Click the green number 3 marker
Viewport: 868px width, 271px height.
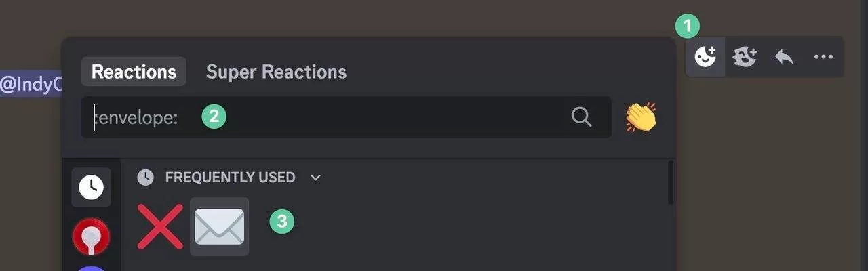click(282, 222)
